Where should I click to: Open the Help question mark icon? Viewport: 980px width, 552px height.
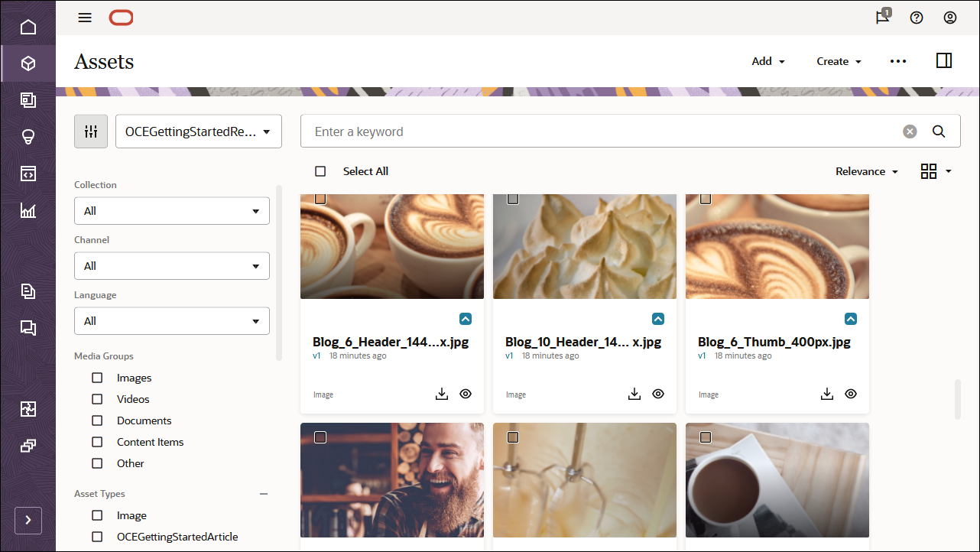pyautogui.click(x=917, y=17)
